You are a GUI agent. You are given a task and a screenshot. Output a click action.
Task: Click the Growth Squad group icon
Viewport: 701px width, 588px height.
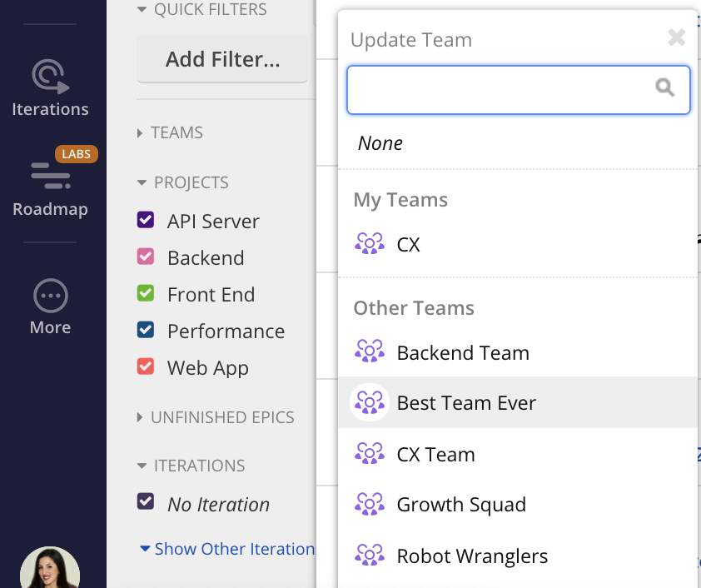click(x=370, y=504)
